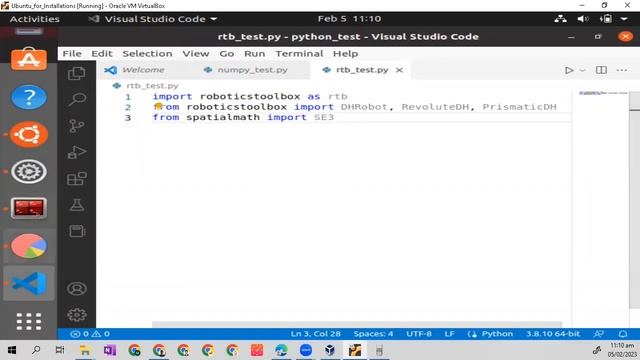640x360 pixels.
Task: Open the Ubuntu logo app in dock
Action: 29,134
